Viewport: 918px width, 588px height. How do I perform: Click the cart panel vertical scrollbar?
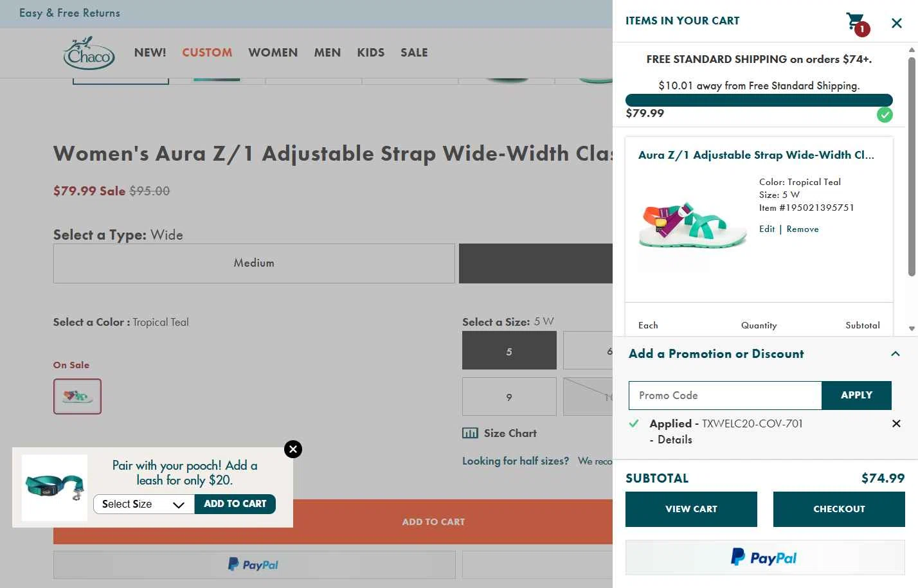pos(912,167)
